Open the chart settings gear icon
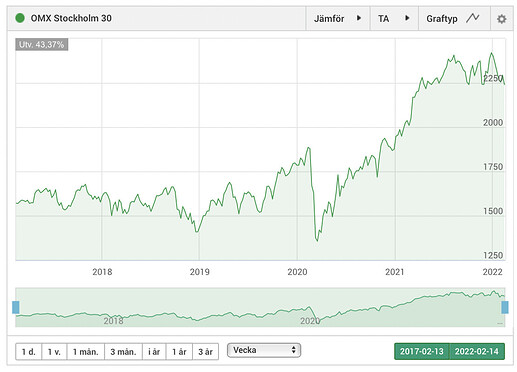The height and width of the screenshot is (372, 517). tap(501, 19)
